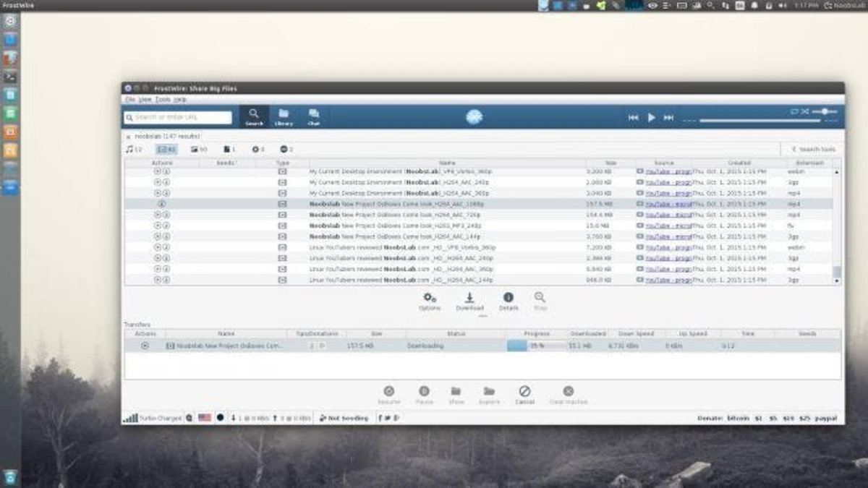Cancel the selected transfer
The image size is (868, 488).
click(524, 395)
